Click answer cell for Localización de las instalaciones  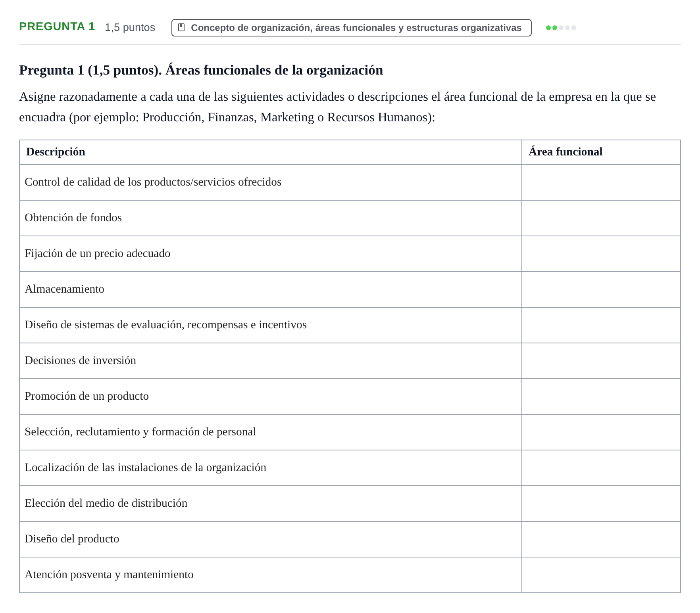(x=601, y=468)
